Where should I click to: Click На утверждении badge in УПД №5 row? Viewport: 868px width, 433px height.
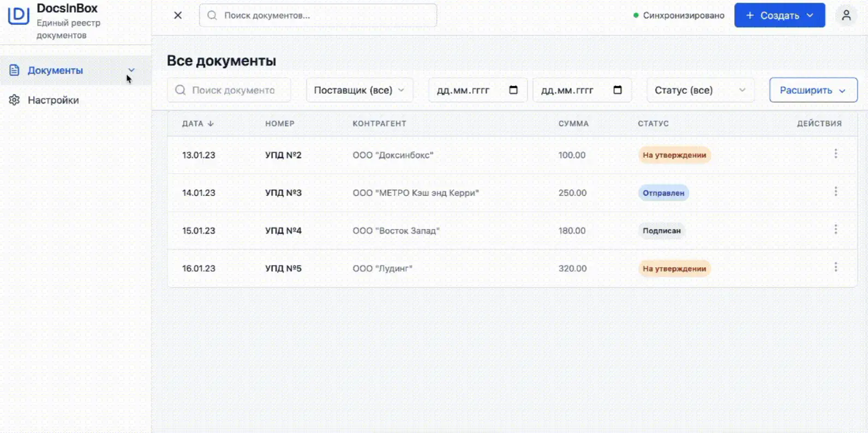(x=674, y=268)
